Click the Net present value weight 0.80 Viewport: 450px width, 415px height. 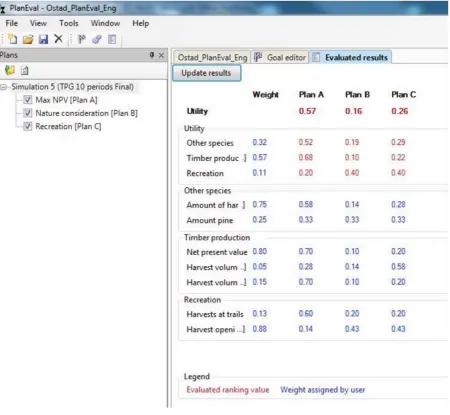coord(260,251)
